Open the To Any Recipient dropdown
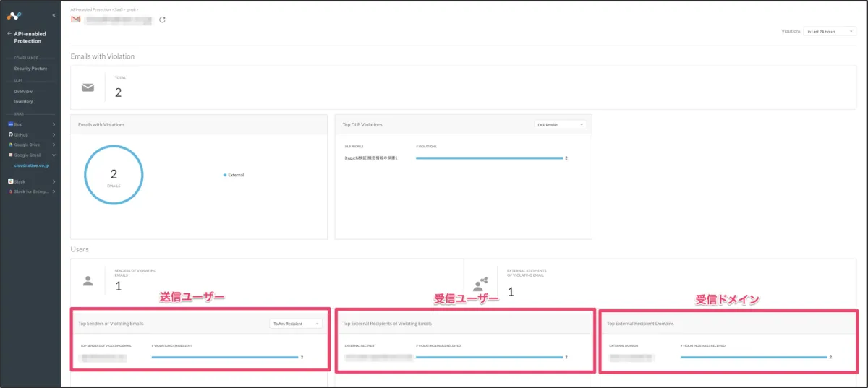The height and width of the screenshot is (388, 868). tap(295, 323)
